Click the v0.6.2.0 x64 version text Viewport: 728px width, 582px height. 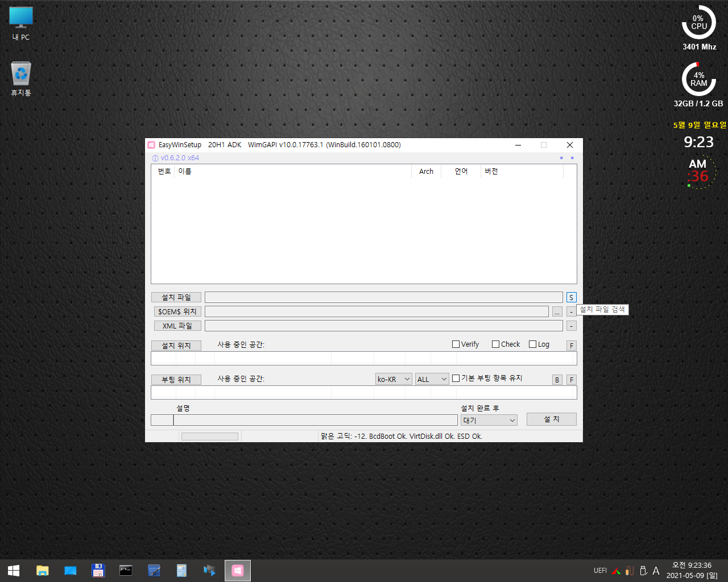(180, 158)
